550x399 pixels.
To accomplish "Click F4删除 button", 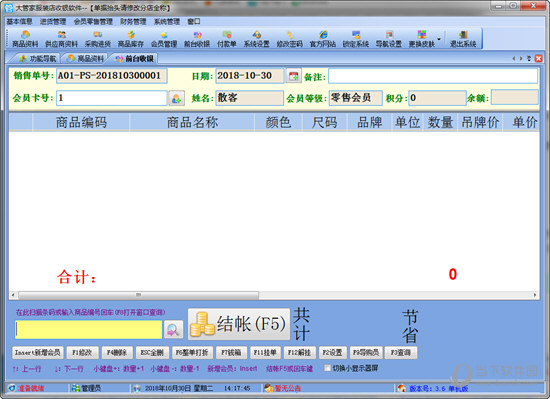I will [117, 352].
